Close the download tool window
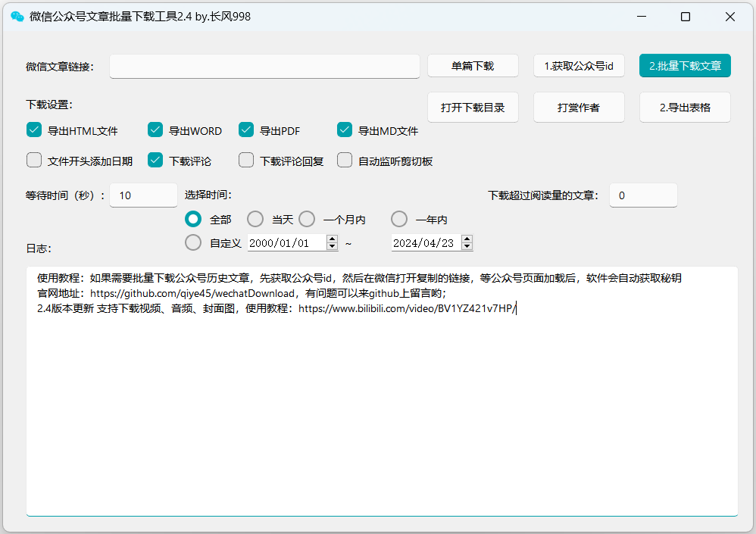 coord(730,17)
